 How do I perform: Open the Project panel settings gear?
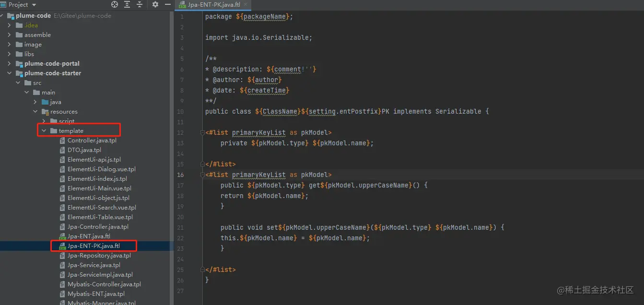(155, 4)
